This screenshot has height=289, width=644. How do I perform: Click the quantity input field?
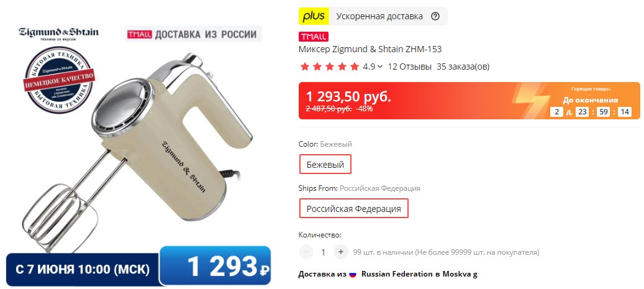(x=323, y=252)
